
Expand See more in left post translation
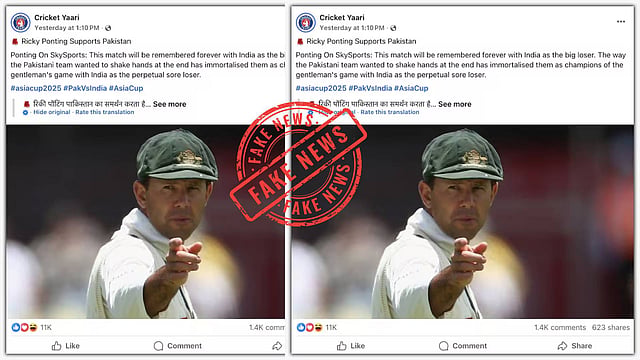tap(169, 104)
